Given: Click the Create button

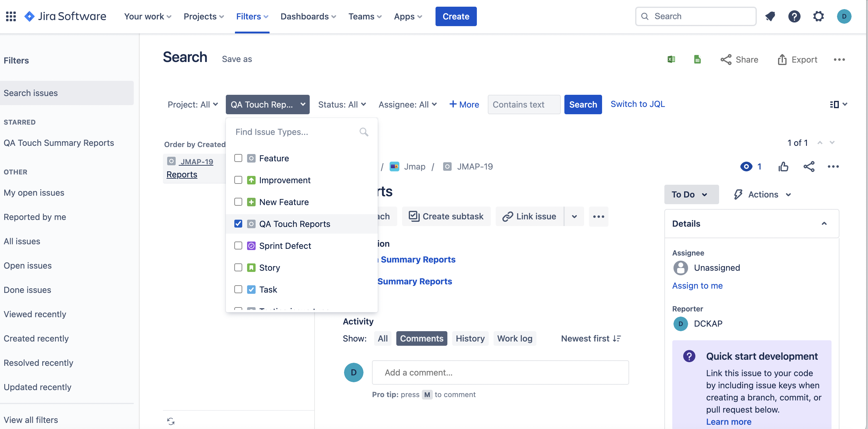Looking at the screenshot, I should point(456,16).
